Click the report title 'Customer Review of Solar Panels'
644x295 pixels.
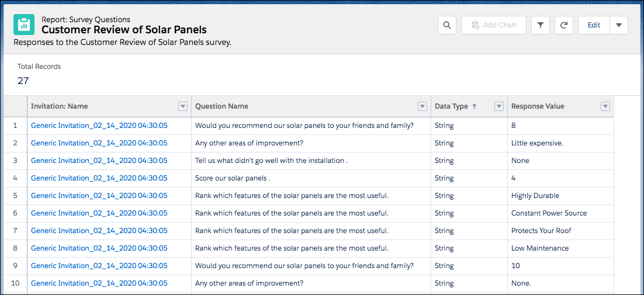pyautogui.click(x=124, y=30)
